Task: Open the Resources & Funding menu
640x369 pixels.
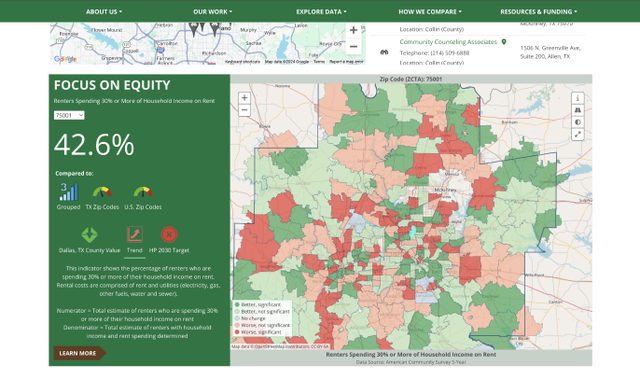Action: [539, 12]
